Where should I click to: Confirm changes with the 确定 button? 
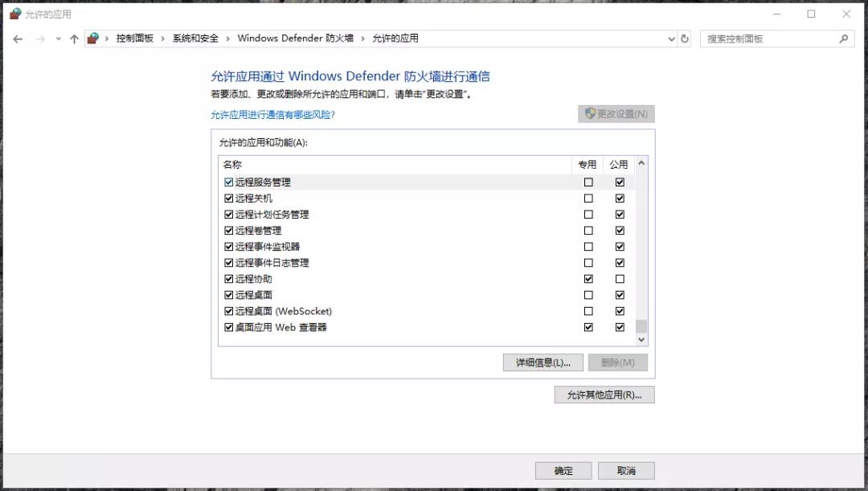[563, 470]
